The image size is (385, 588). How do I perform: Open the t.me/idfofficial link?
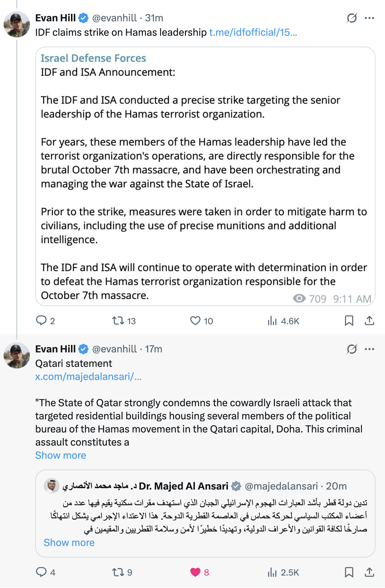(253, 32)
